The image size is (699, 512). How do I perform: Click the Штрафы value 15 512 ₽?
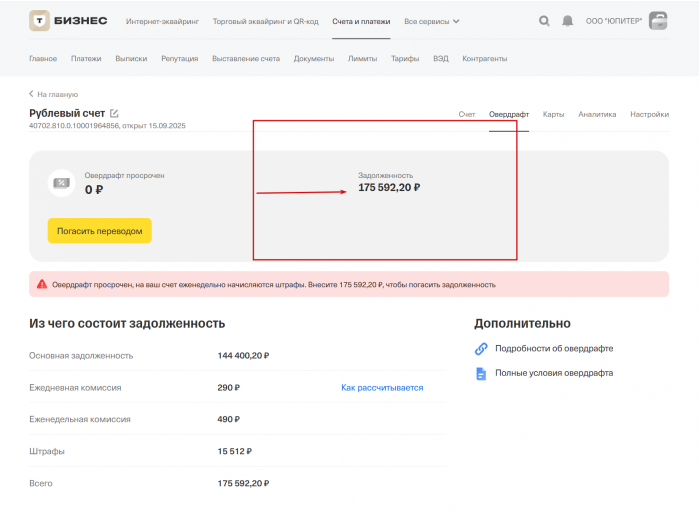click(x=234, y=451)
